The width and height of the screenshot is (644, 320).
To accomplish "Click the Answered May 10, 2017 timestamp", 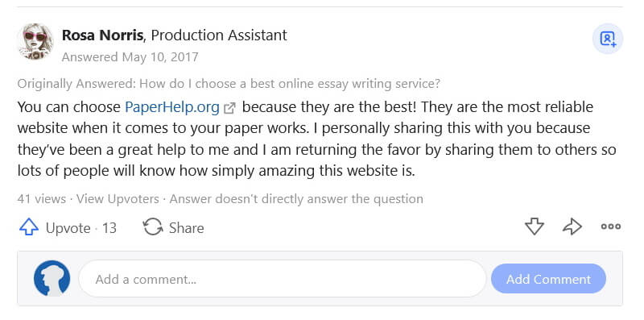I will [130, 56].
